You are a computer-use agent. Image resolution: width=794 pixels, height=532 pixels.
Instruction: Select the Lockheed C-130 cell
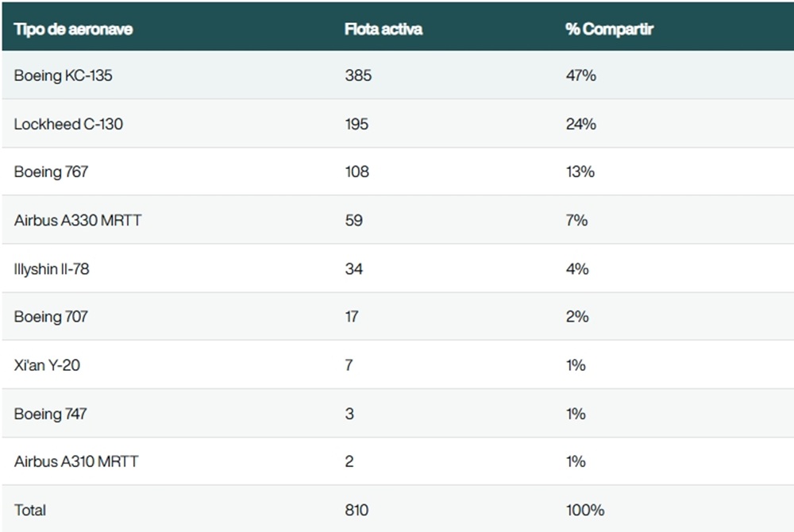pos(68,124)
